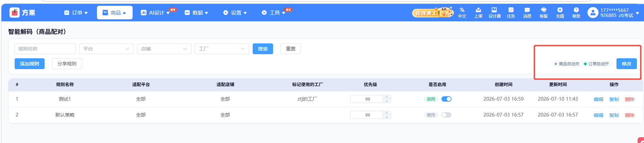Open the AI设计 menu
Screen dimensions: 644x143
(155, 13)
